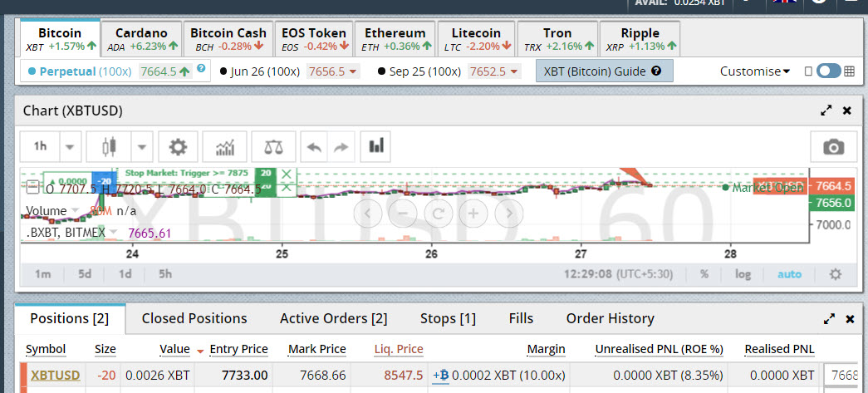This screenshot has height=393, width=868.
Task: Click the Liq. Price column header
Action: [x=398, y=349]
